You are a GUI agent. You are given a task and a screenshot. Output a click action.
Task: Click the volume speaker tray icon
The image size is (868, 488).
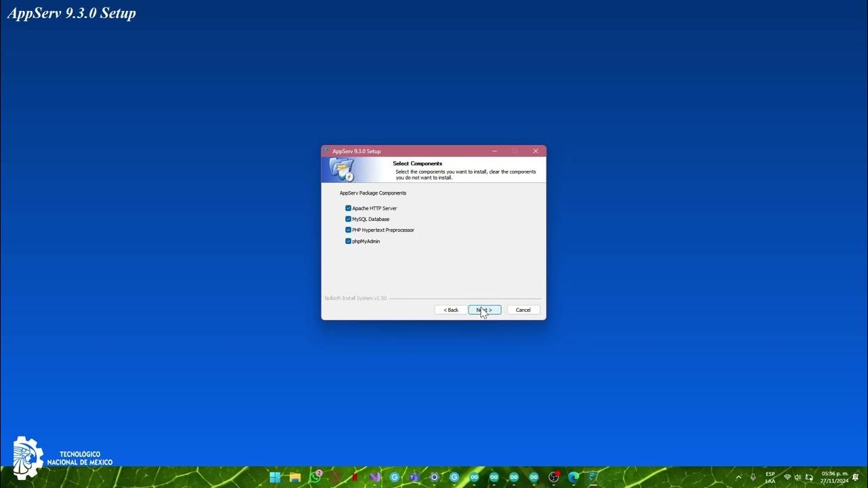click(797, 477)
